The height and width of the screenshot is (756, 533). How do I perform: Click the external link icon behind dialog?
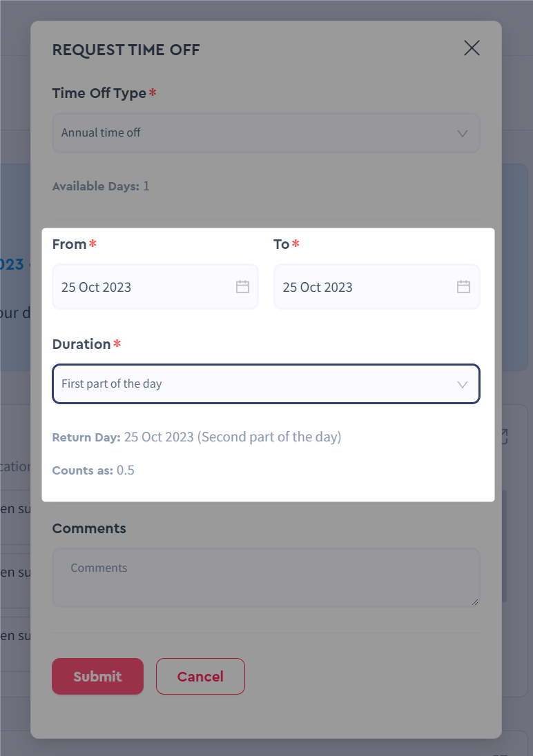[x=505, y=437]
